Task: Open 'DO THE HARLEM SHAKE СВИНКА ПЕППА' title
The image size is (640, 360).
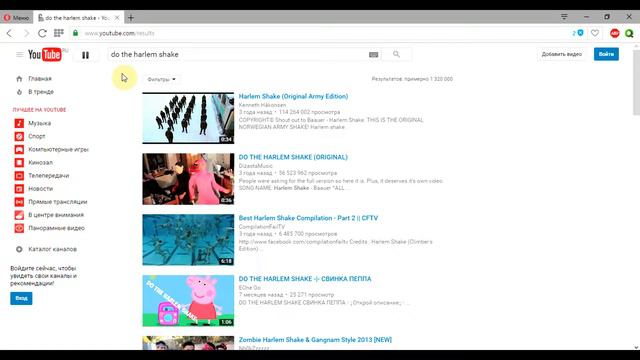Action: [x=305, y=279]
